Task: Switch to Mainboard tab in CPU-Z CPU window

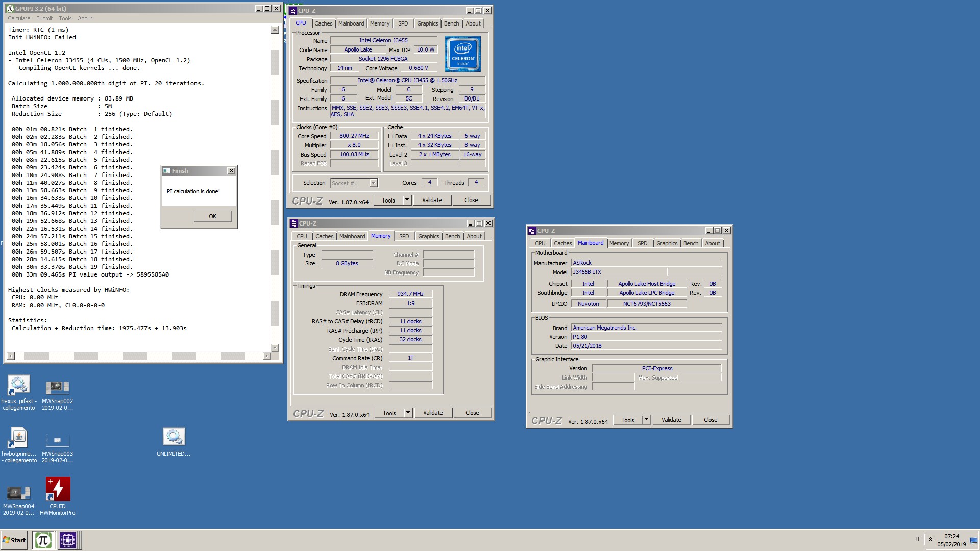Action: point(351,23)
